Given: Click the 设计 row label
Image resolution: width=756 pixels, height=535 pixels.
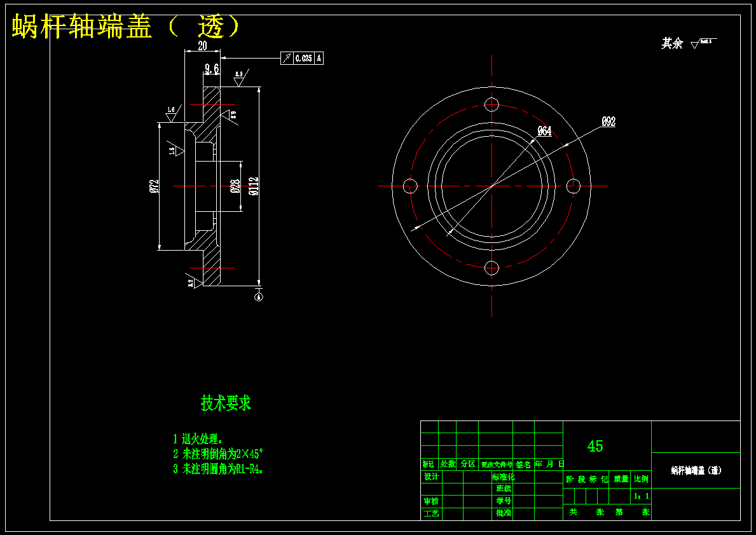Looking at the screenshot, I should click(432, 476).
